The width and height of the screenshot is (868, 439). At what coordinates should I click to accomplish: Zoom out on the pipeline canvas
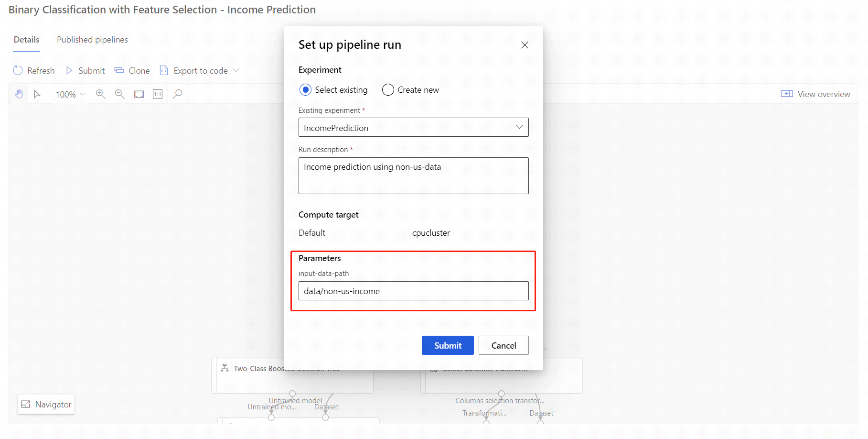coord(120,94)
